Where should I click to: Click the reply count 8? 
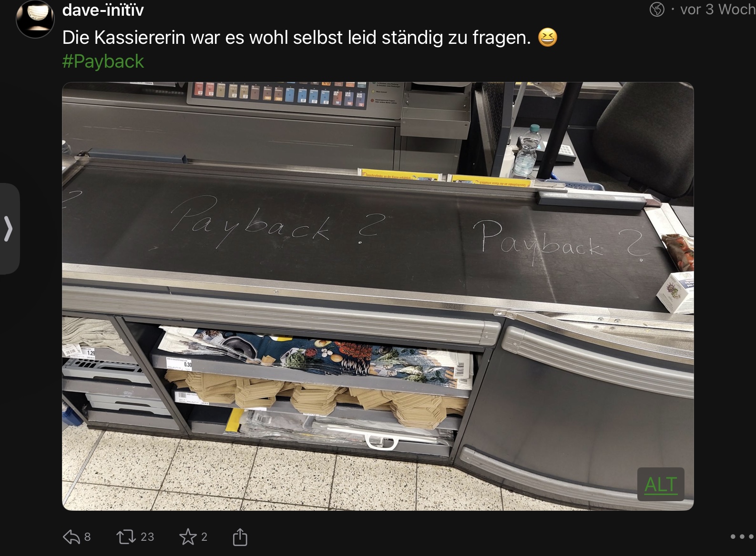coord(87,537)
